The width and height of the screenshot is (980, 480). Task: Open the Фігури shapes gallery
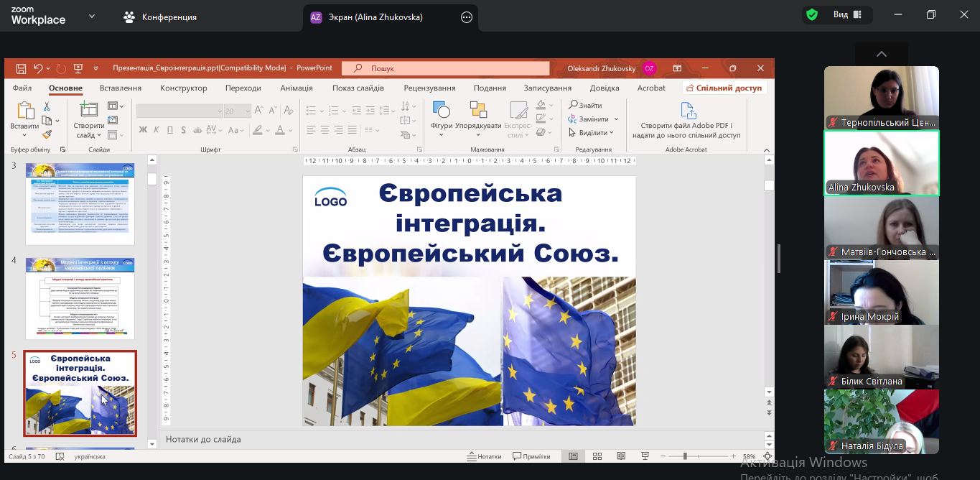click(442, 115)
